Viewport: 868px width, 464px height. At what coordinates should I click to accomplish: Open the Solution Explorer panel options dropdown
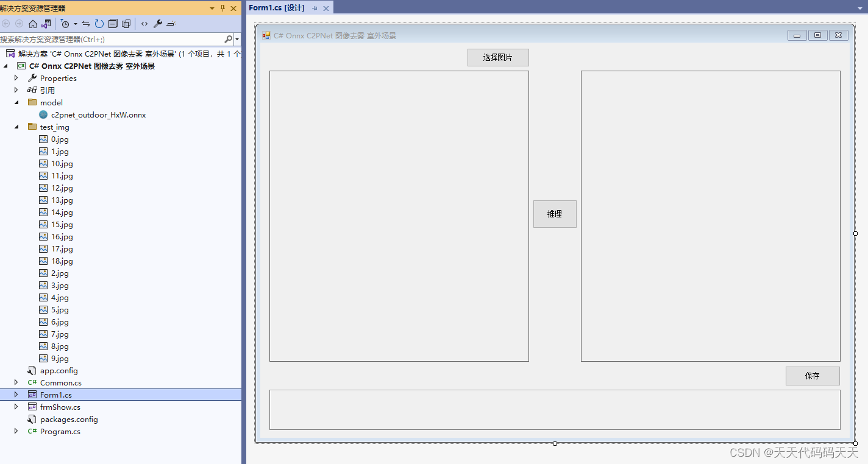tap(211, 8)
